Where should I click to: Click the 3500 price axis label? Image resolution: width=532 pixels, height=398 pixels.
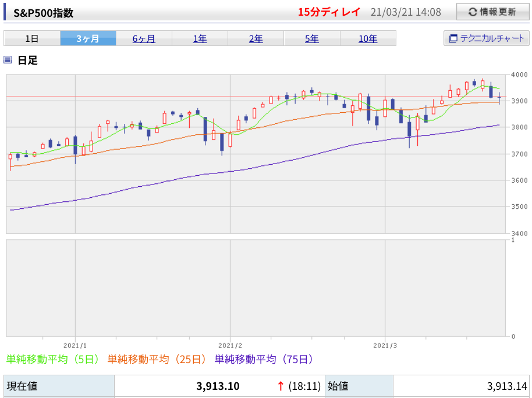click(519, 207)
